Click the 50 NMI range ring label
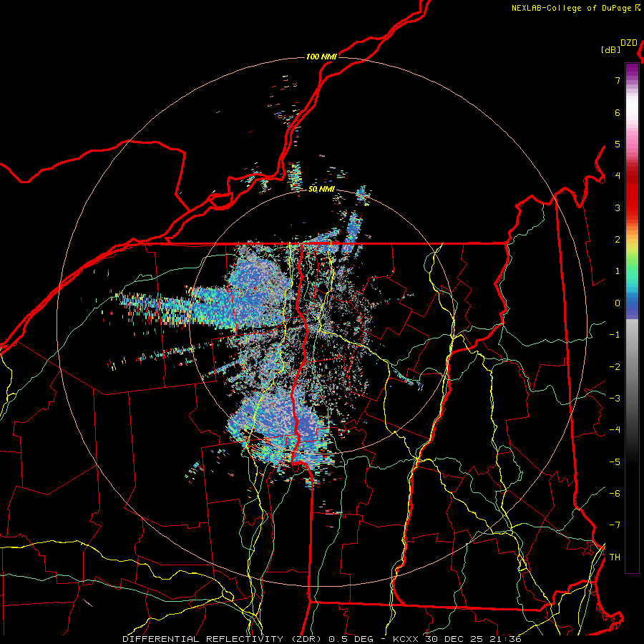This screenshot has width=644, height=644. click(321, 190)
